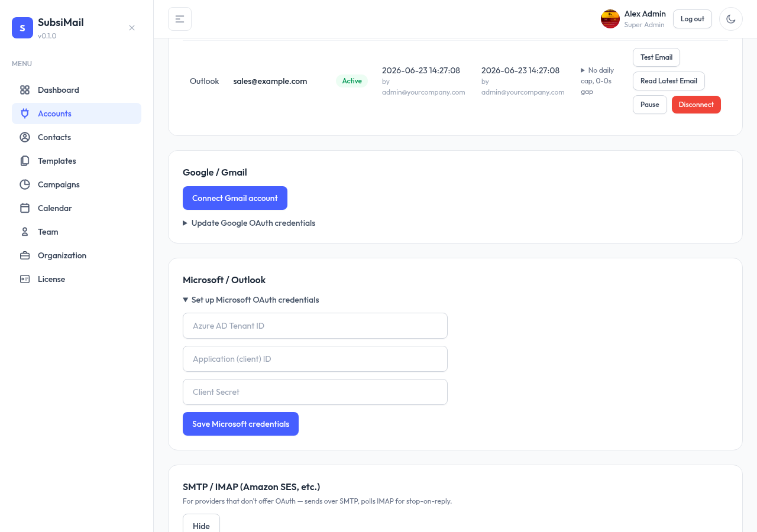Click into the Client Secret field
Screen dimensions: 757x532
click(x=315, y=392)
